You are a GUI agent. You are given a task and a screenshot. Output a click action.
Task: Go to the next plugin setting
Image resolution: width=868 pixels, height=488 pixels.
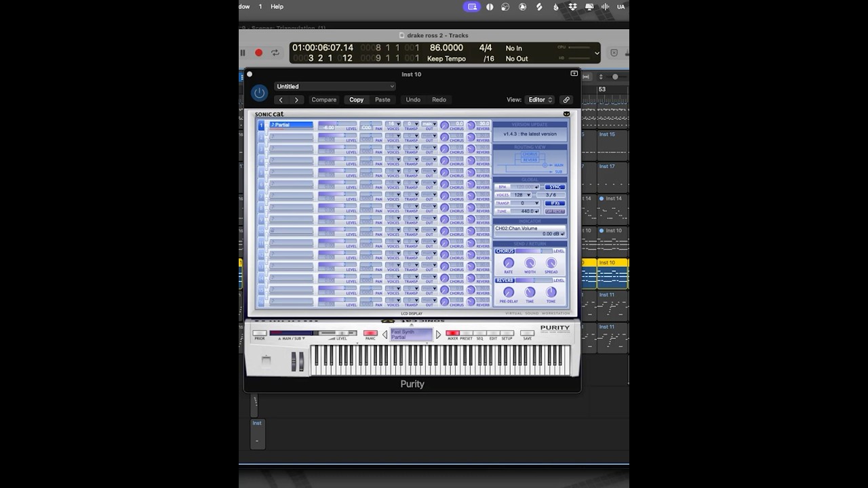click(x=296, y=100)
